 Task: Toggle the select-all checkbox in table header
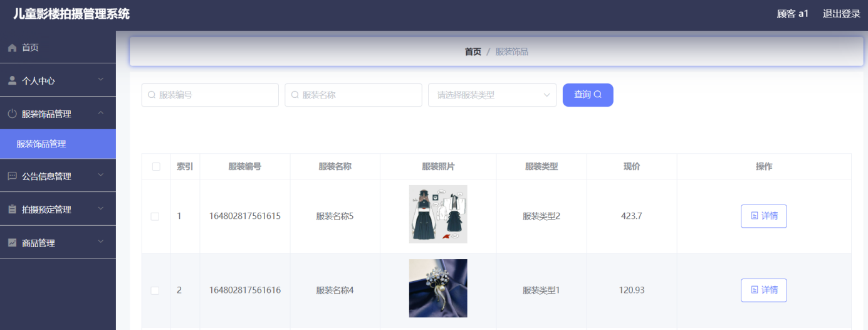pyautogui.click(x=156, y=167)
